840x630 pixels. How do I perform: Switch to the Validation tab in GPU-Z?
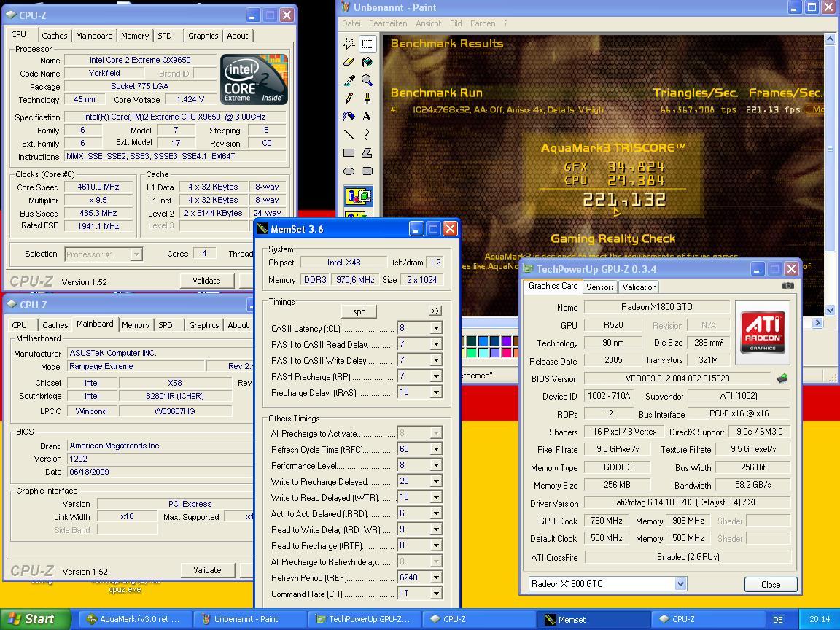coord(639,287)
